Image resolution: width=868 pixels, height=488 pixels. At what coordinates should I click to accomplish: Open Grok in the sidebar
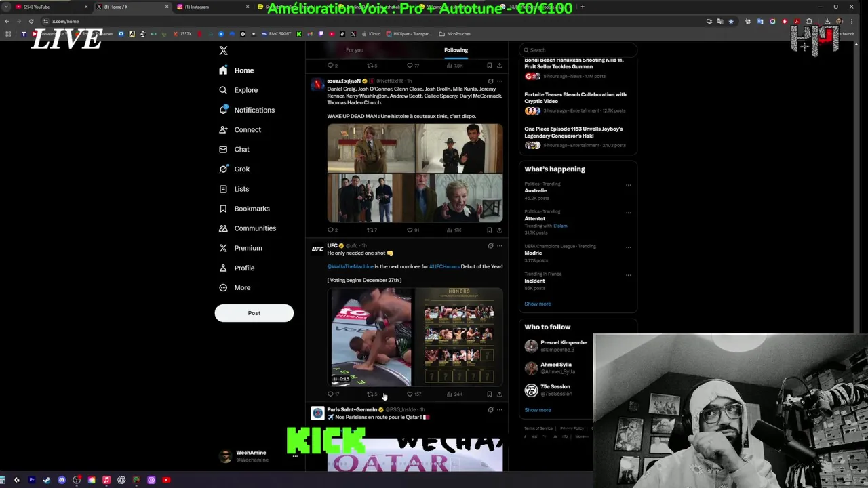click(x=234, y=169)
